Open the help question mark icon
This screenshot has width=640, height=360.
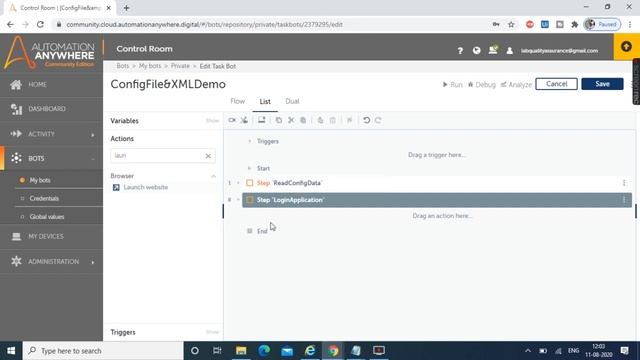460,51
